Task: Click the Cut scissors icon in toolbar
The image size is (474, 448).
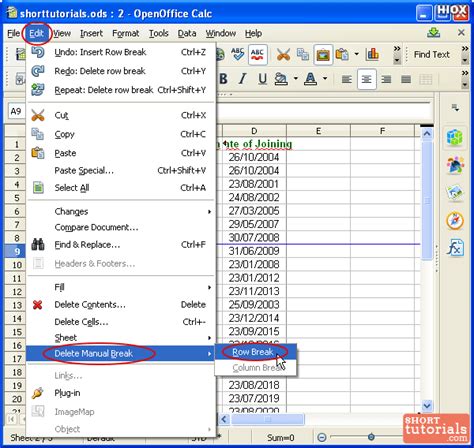Action: click(x=283, y=54)
